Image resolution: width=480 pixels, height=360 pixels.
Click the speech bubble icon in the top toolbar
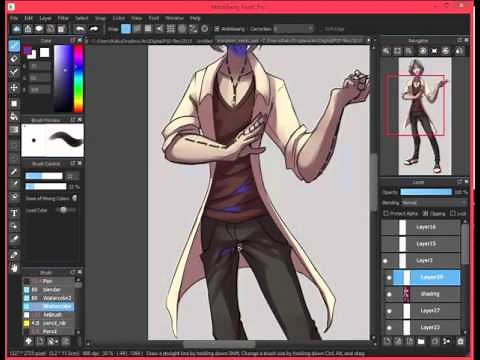(39, 29)
